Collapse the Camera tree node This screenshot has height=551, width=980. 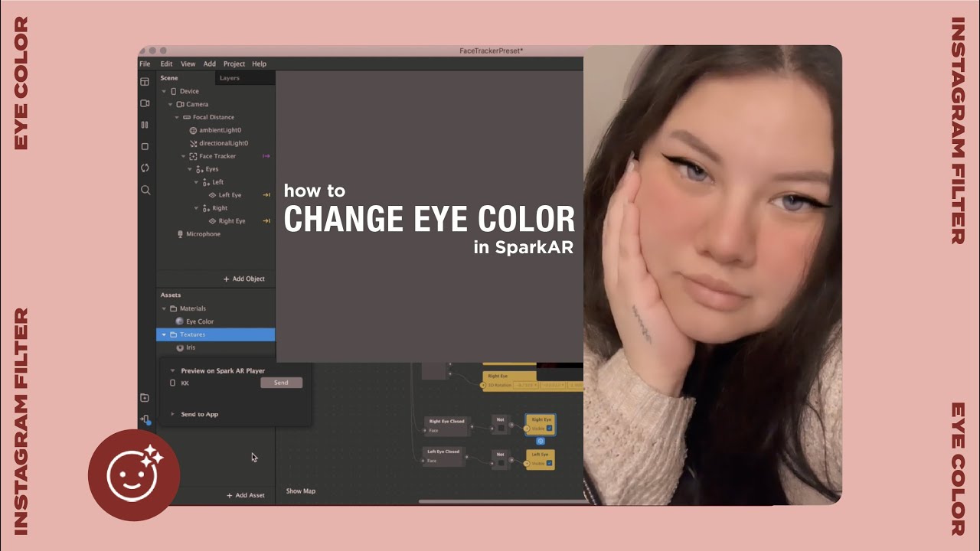click(x=170, y=104)
